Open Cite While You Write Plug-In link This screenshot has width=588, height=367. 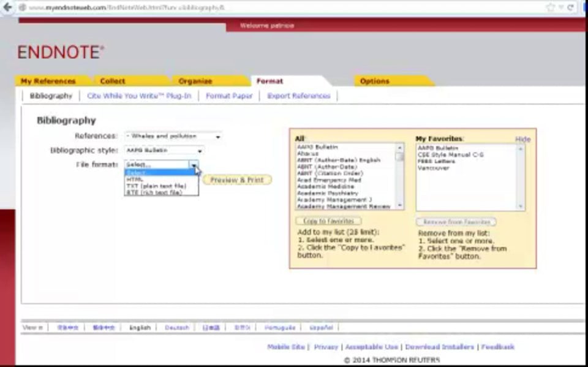(x=139, y=96)
